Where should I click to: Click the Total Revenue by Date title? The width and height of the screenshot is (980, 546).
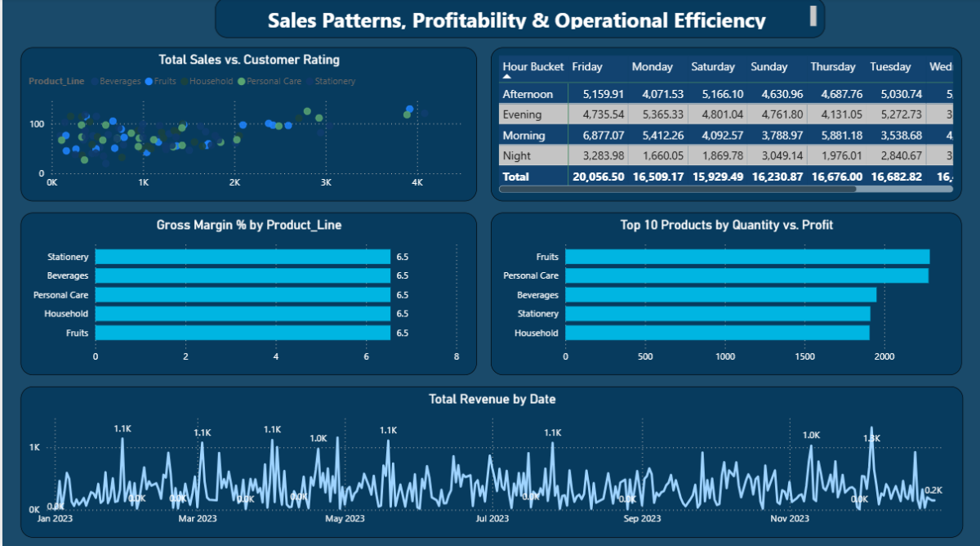click(492, 399)
